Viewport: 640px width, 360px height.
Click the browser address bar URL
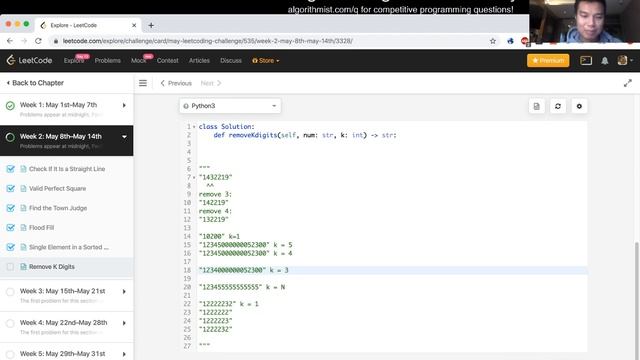[x=207, y=41]
